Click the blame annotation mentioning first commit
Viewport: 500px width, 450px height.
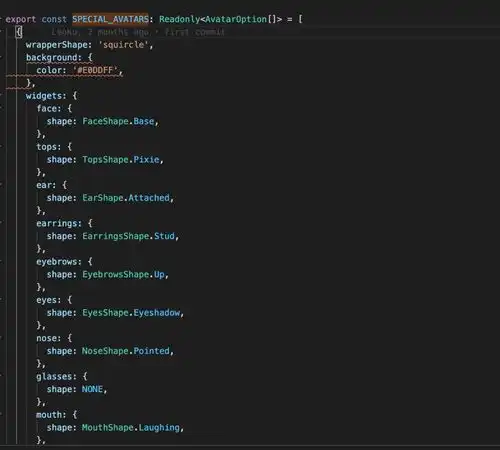click(138, 32)
